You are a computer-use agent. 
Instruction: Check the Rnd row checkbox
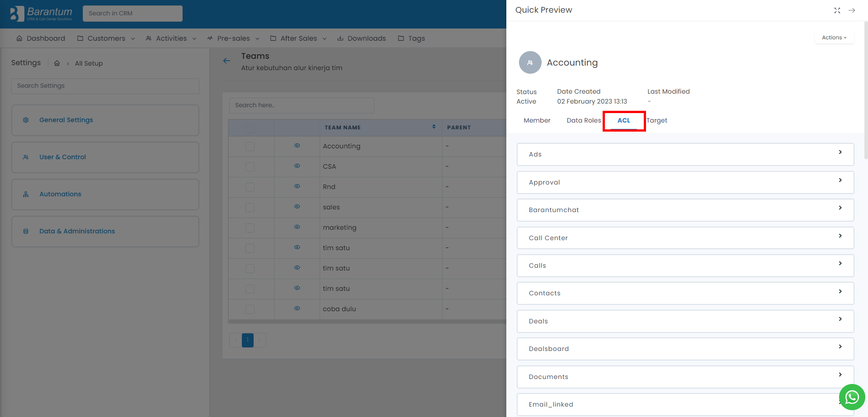[250, 187]
